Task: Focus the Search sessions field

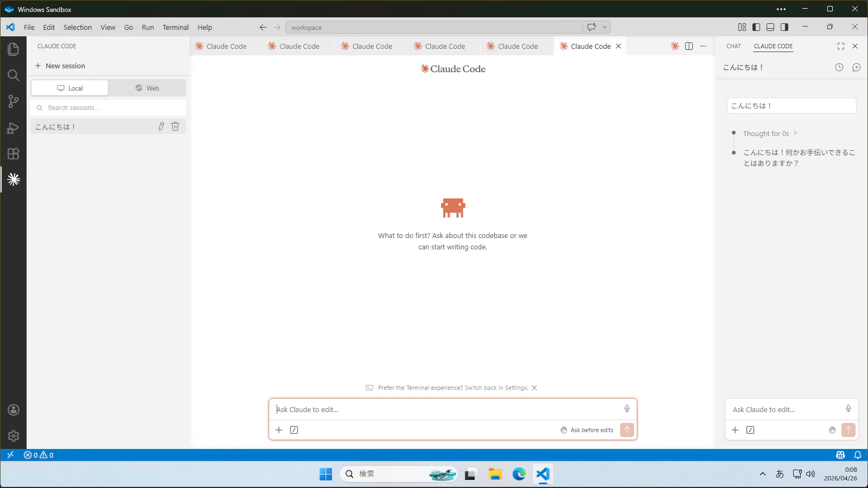Action: pos(108,108)
